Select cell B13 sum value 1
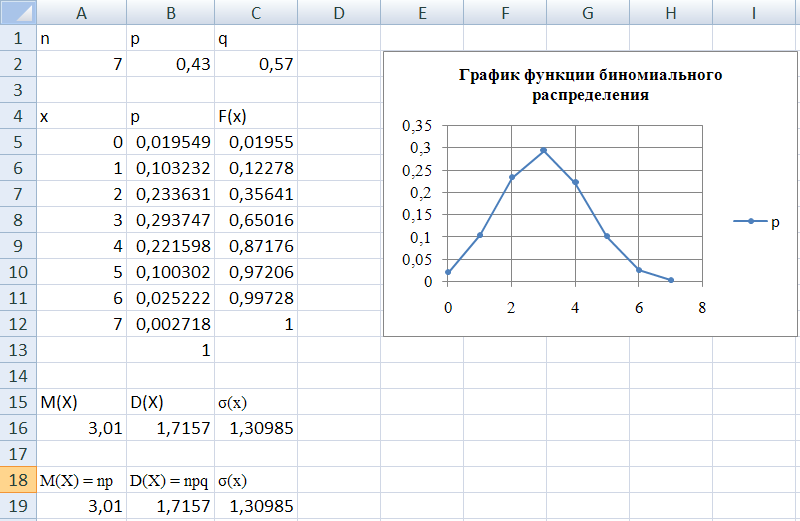This screenshot has height=521, width=800. [x=170, y=350]
